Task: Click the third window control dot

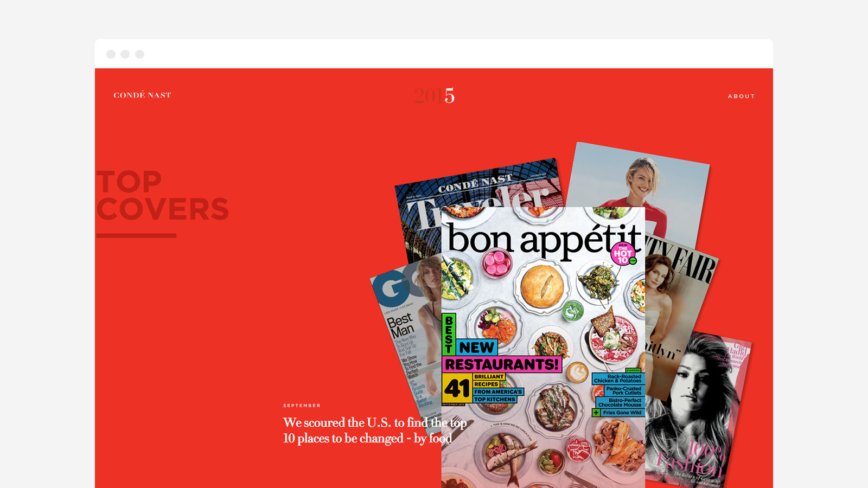Action: coord(139,54)
